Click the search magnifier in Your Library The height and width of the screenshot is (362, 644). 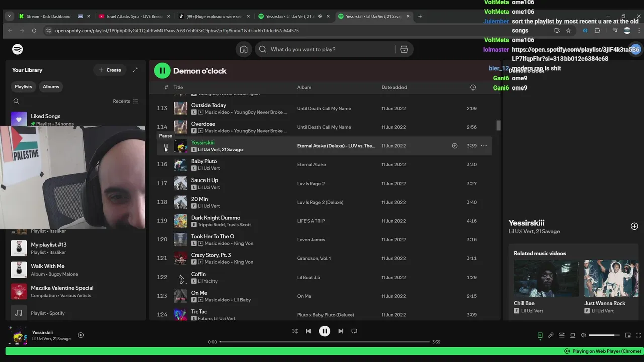pyautogui.click(x=16, y=101)
